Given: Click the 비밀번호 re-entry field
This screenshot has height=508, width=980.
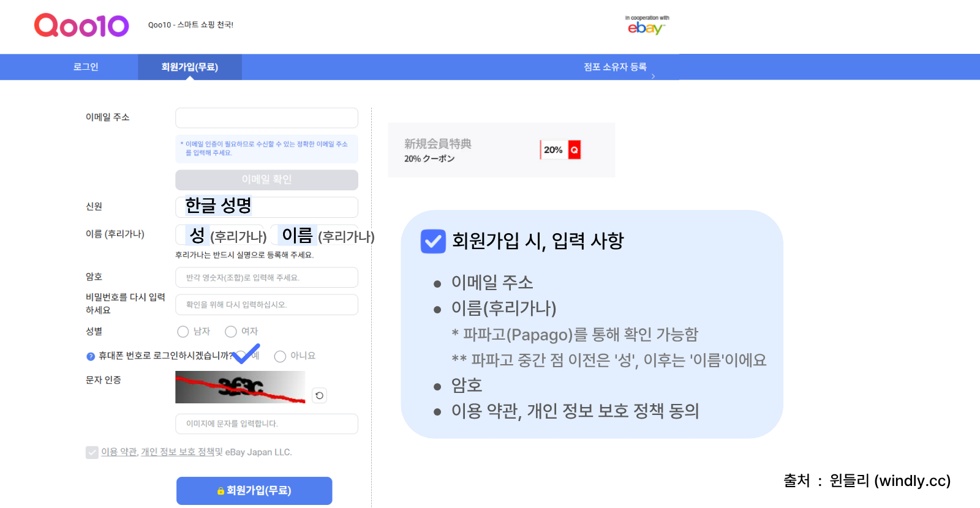Looking at the screenshot, I should point(266,304).
